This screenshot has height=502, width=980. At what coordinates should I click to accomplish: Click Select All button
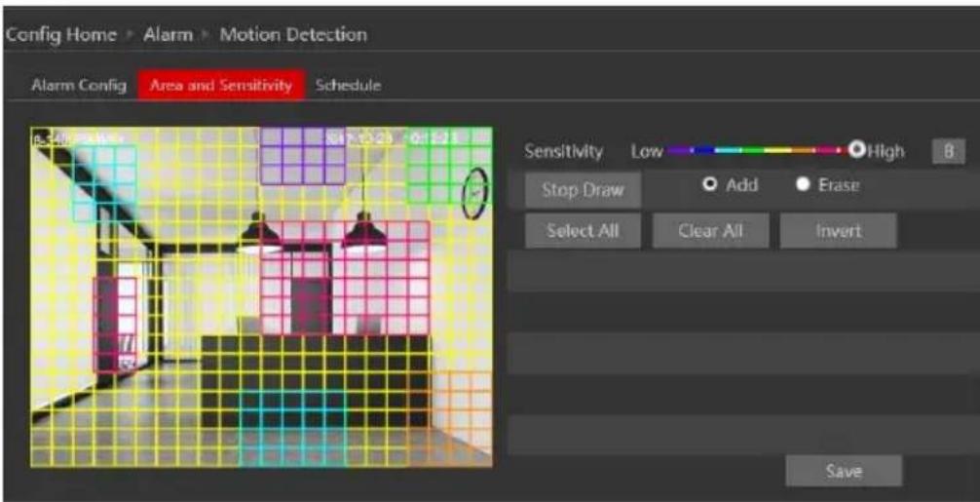583,231
